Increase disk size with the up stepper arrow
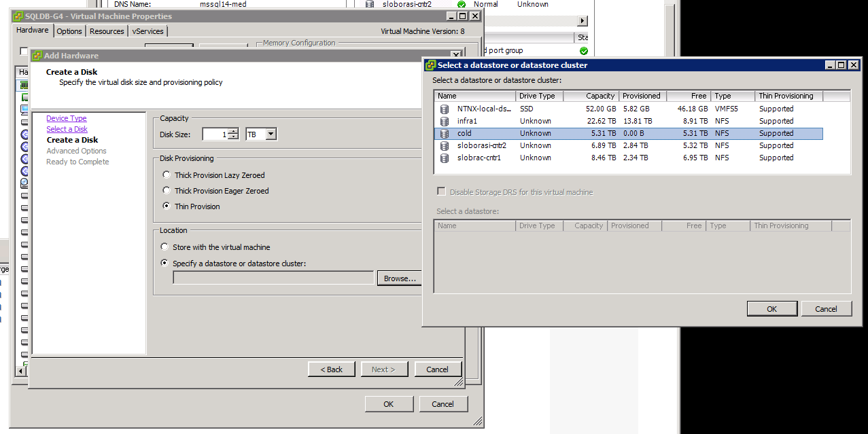868x434 pixels. pos(233,132)
